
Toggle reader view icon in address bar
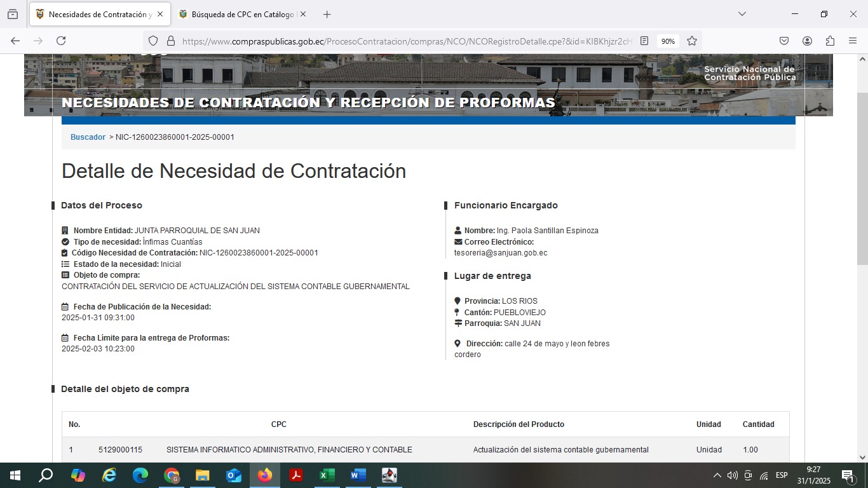click(644, 41)
